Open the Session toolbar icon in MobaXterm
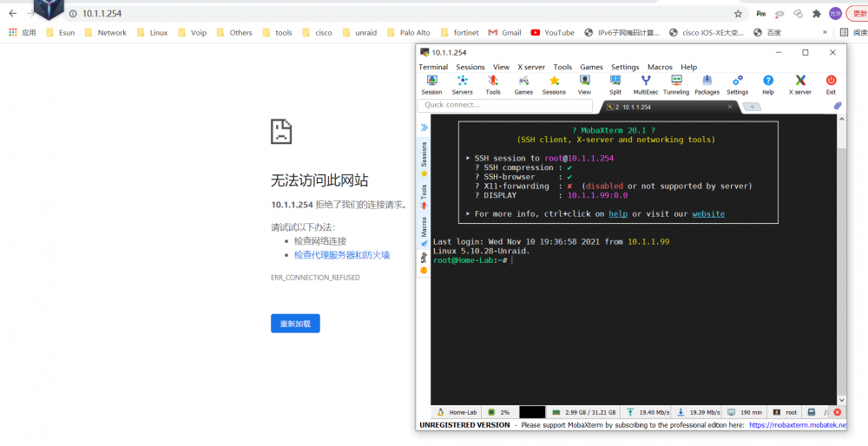 pos(431,85)
